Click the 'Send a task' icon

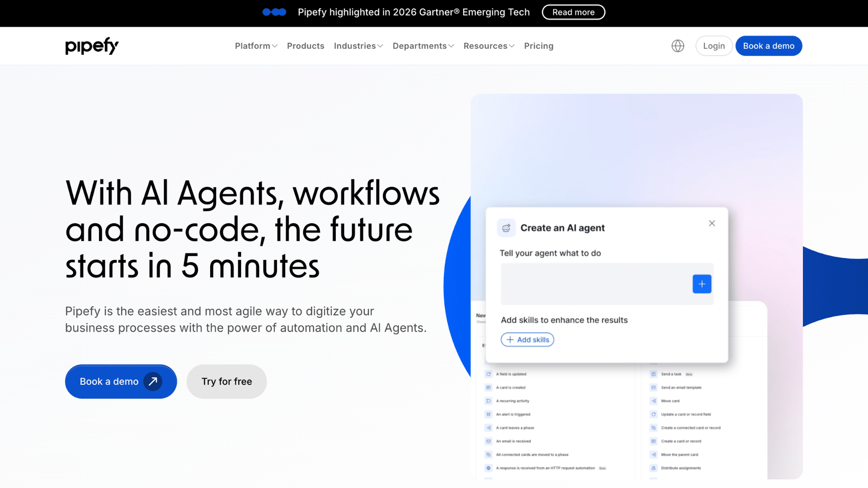click(653, 374)
